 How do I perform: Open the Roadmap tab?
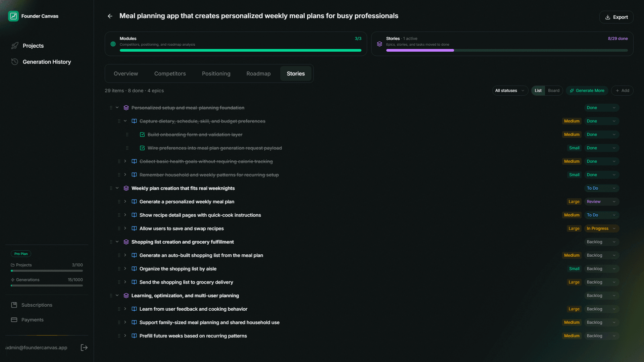point(258,73)
